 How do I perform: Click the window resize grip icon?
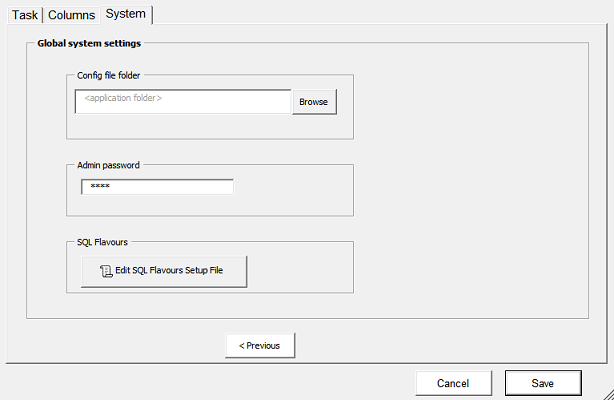click(x=609, y=395)
